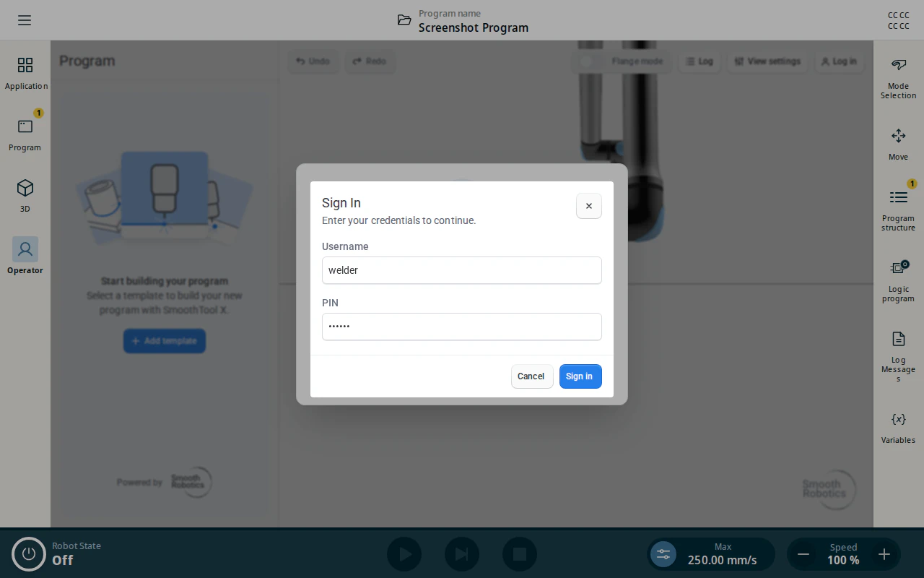
Task: Redo the last action
Action: 370,61
